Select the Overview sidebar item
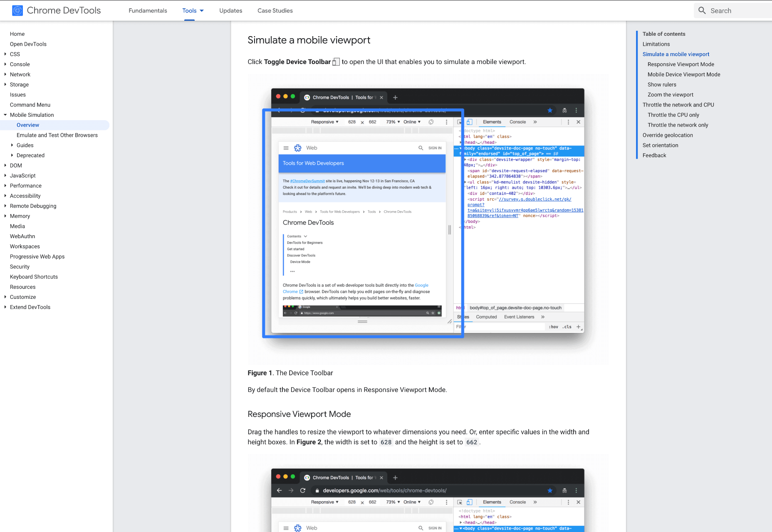 54,125
